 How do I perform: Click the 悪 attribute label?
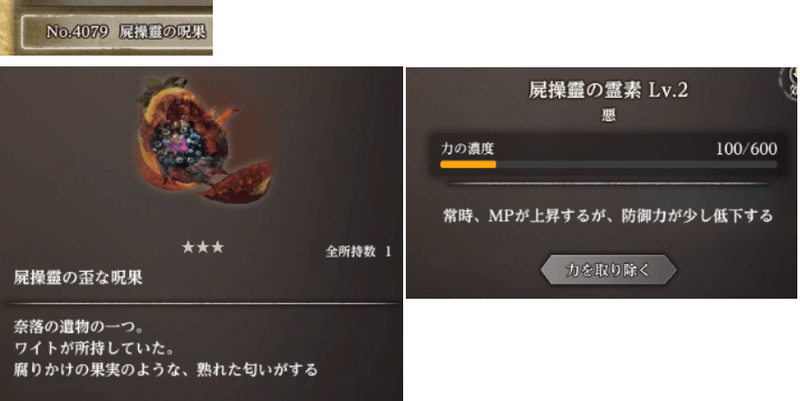coord(608,115)
